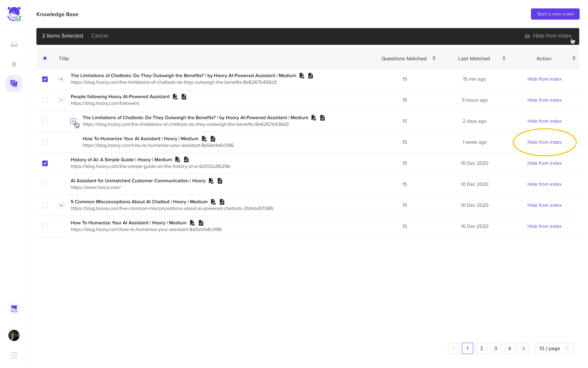Click bulk Hide from Index in selection bar
Viewport: 588px width, 368px height.
tap(548, 36)
